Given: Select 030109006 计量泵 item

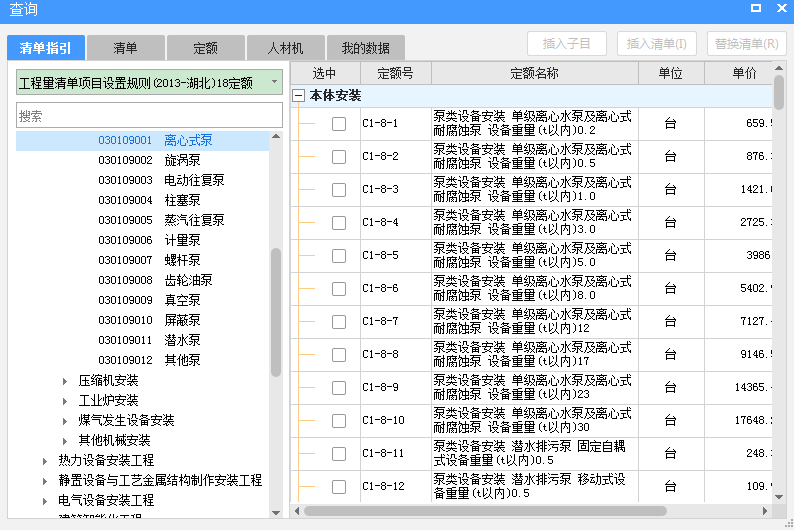Looking at the screenshot, I should click(149, 240).
